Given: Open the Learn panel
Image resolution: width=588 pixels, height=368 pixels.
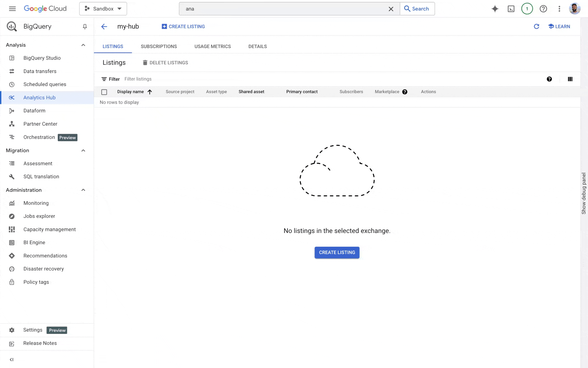Looking at the screenshot, I should 559,26.
